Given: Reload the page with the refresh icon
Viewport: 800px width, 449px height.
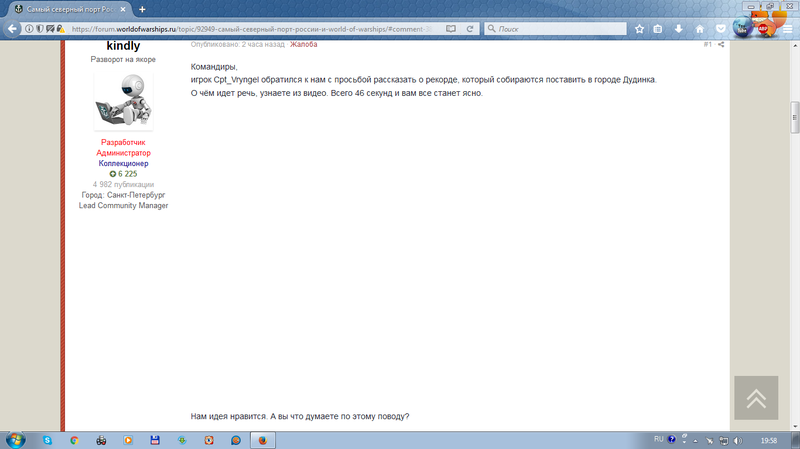Looking at the screenshot, I should (x=469, y=29).
